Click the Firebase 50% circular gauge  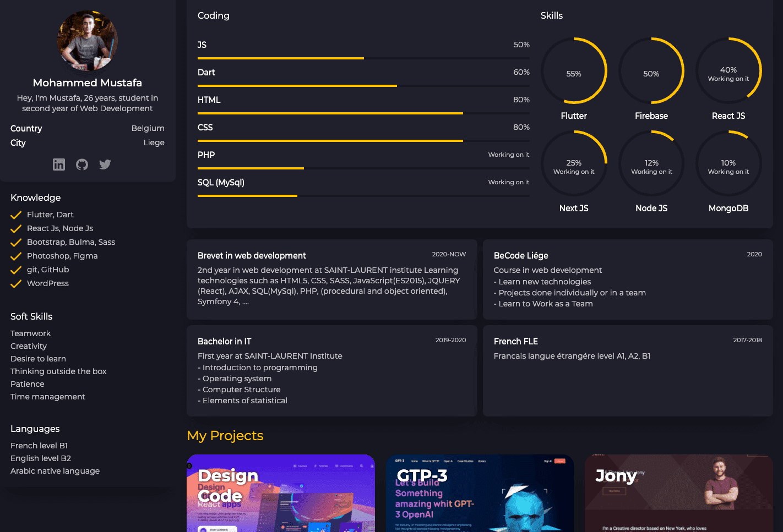click(x=651, y=71)
